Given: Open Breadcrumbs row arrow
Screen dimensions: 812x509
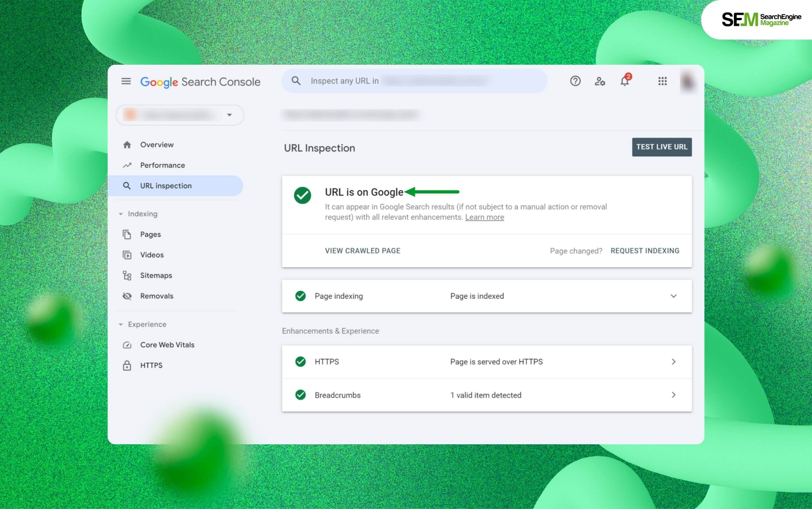Looking at the screenshot, I should [674, 395].
